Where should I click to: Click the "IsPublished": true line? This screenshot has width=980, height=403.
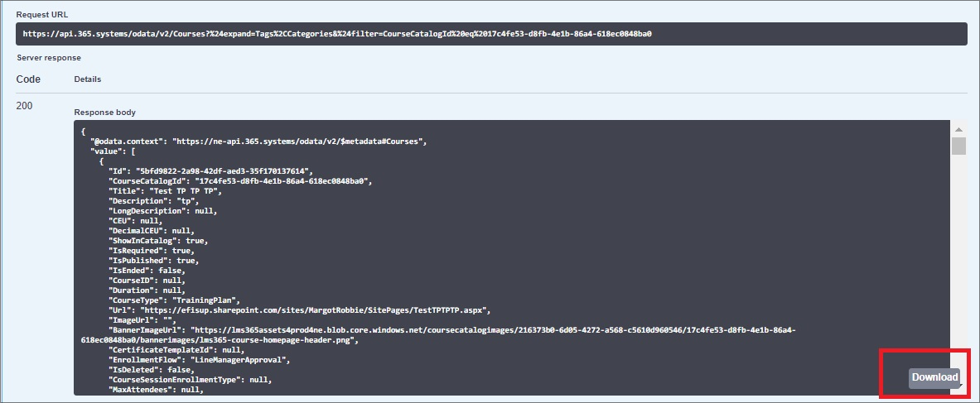coord(152,260)
